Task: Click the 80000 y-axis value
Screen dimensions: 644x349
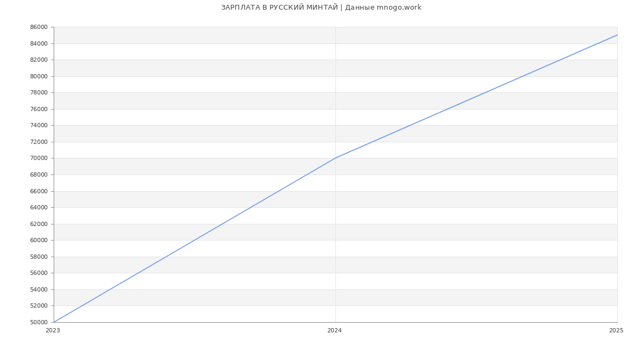Action: click(x=39, y=76)
